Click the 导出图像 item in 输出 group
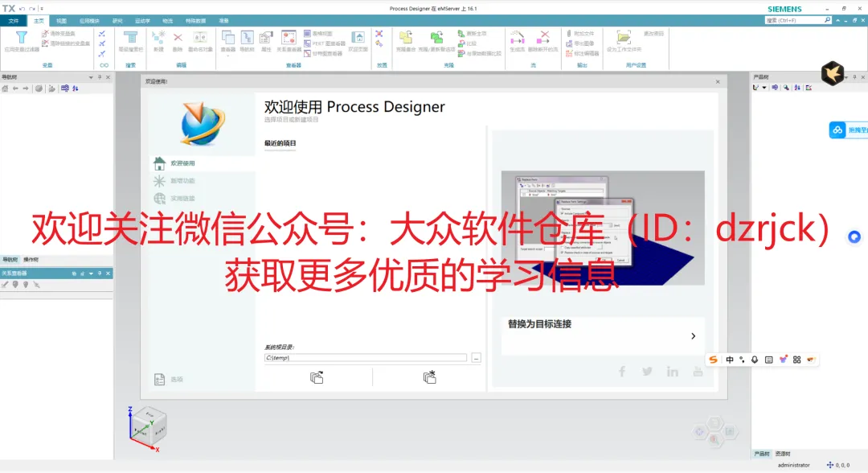868x473 pixels. coord(579,43)
